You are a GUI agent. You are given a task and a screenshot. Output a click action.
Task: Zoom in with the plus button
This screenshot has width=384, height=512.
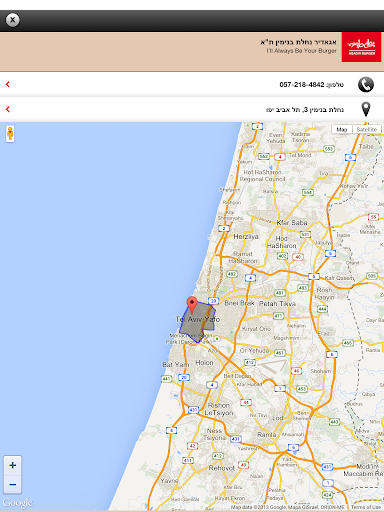pos(13,465)
